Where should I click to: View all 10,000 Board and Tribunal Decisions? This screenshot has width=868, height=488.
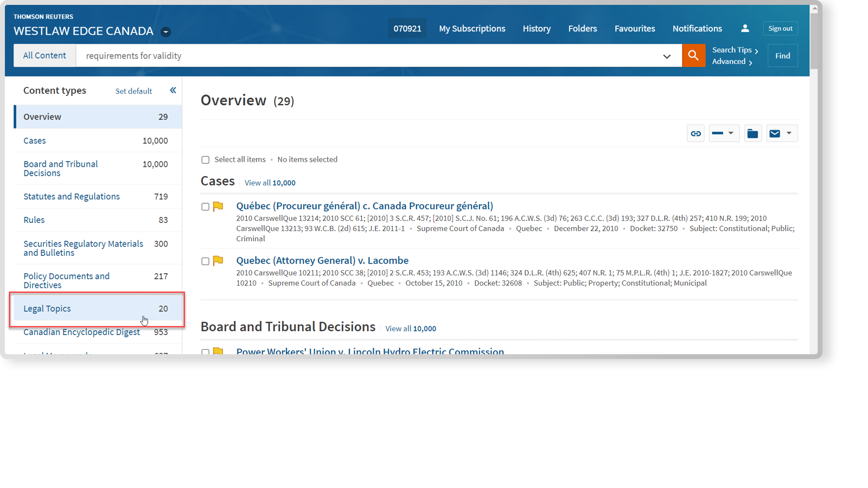click(x=411, y=329)
